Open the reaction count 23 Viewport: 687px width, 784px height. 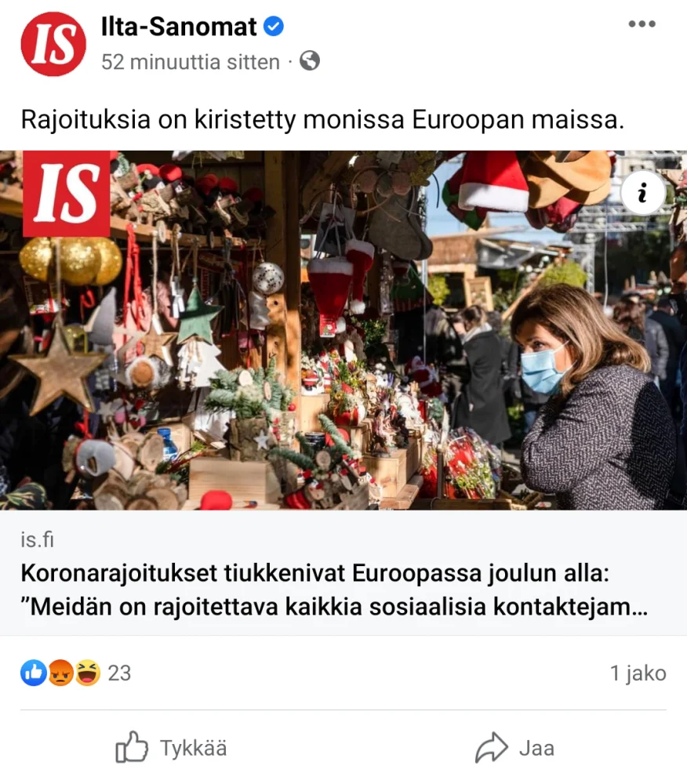[119, 673]
